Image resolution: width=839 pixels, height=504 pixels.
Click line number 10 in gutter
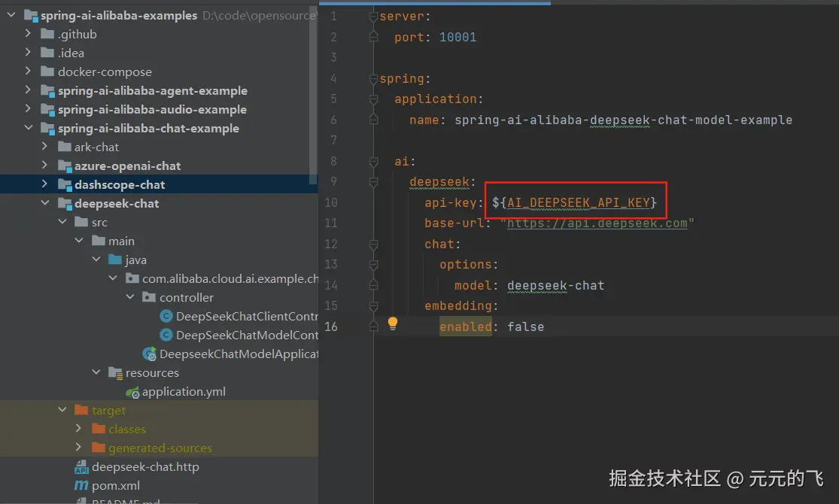click(331, 203)
